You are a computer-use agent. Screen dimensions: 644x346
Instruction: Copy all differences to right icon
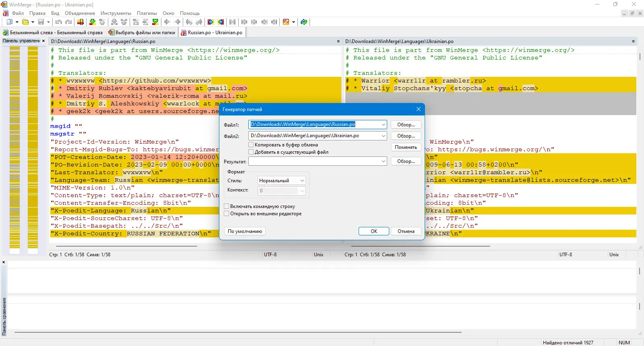point(211,22)
